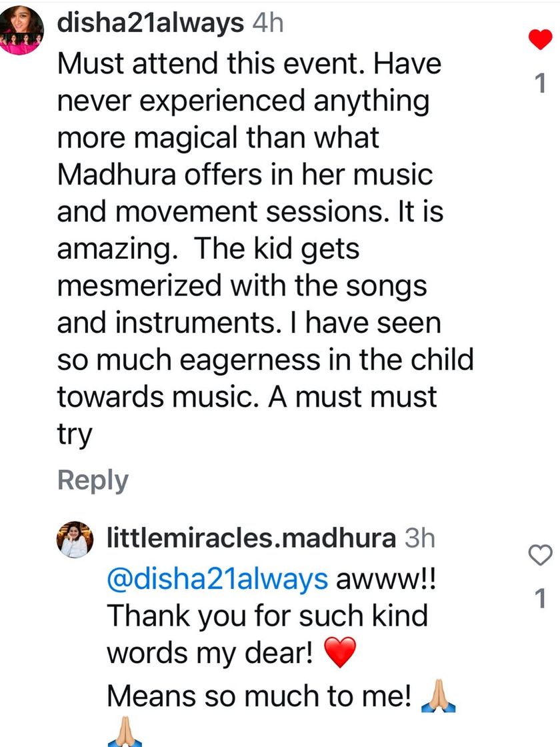The width and height of the screenshot is (560, 747).
Task: Open littlemiracles.madhura profile avatar
Action: (77, 539)
